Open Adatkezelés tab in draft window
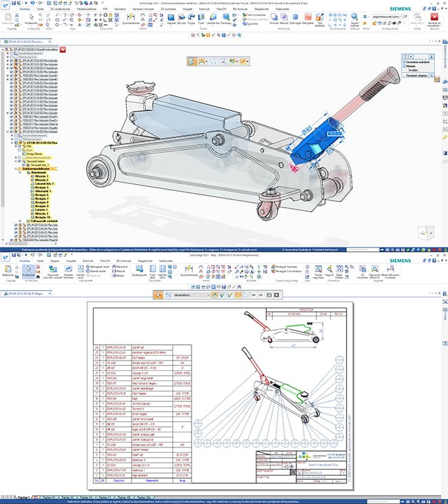Image resolution: width=448 pixels, height=504 pixels. point(166,261)
